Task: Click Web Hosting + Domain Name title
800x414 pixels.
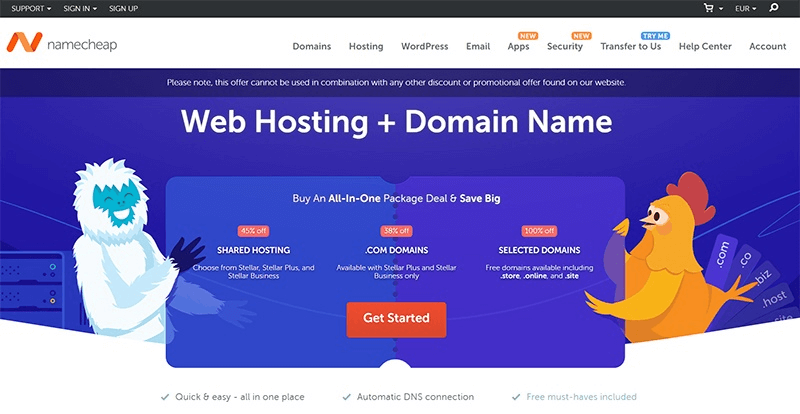Action: (396, 123)
